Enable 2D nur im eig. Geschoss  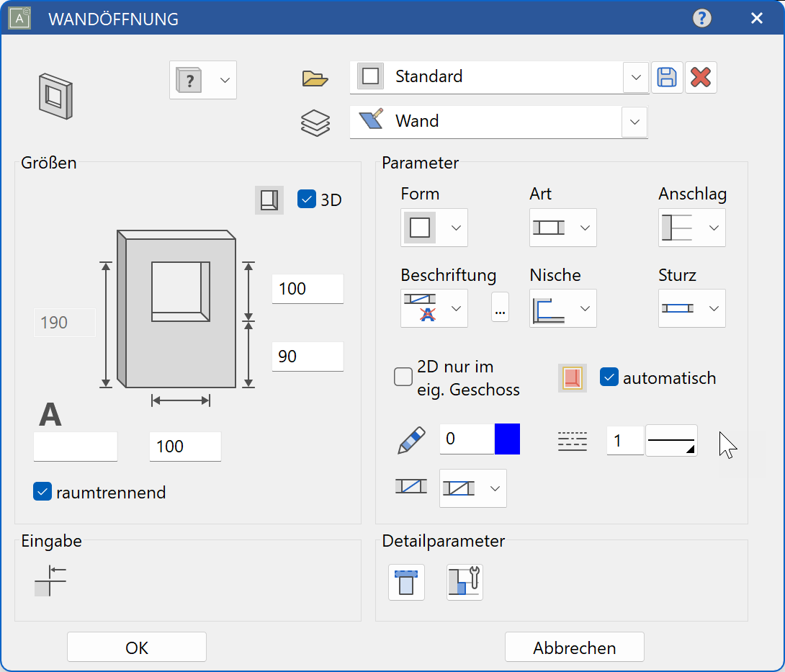point(403,377)
